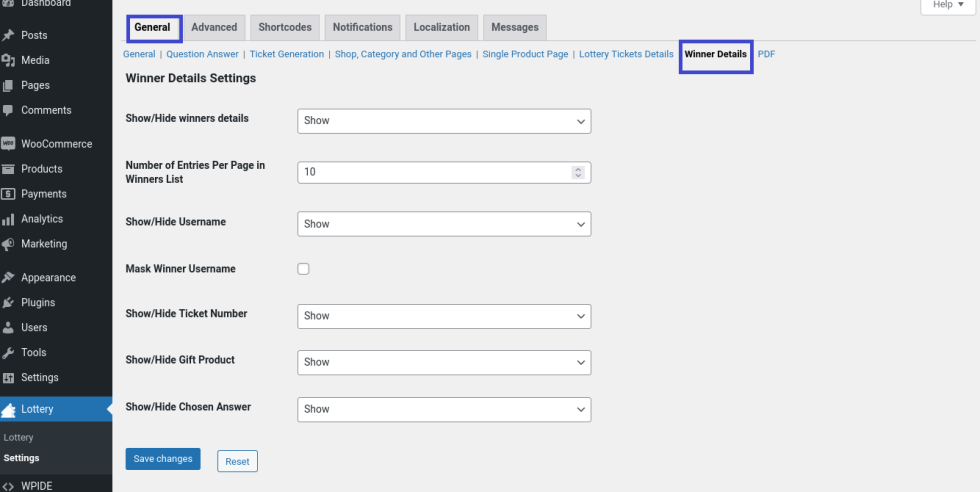Expand Show/Hide winners details dropdown
Image resolution: width=980 pixels, height=492 pixels.
pyautogui.click(x=444, y=121)
